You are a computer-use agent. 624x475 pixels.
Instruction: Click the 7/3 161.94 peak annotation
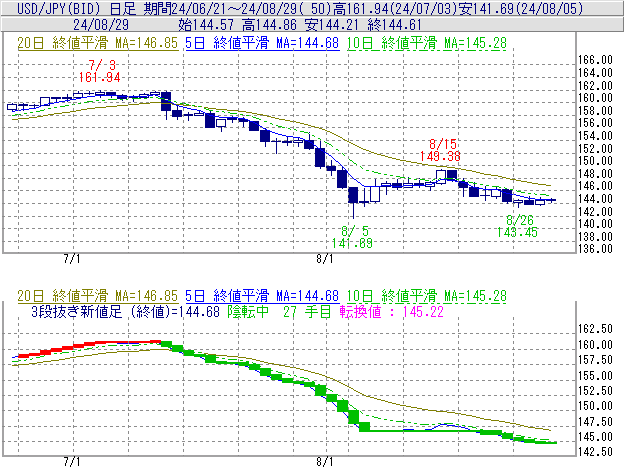tap(100, 71)
